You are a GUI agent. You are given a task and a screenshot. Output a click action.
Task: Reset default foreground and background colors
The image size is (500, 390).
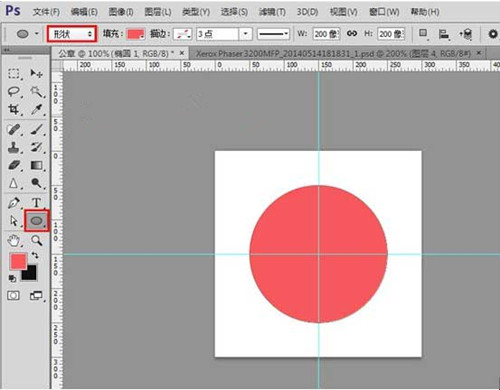click(x=12, y=278)
